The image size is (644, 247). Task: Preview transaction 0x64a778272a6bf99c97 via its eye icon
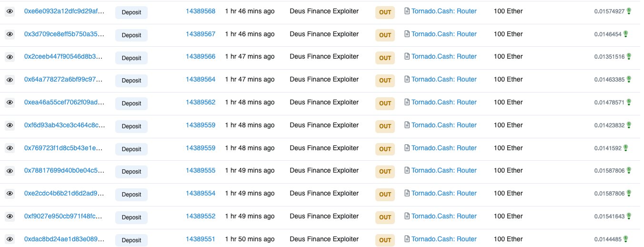click(10, 80)
